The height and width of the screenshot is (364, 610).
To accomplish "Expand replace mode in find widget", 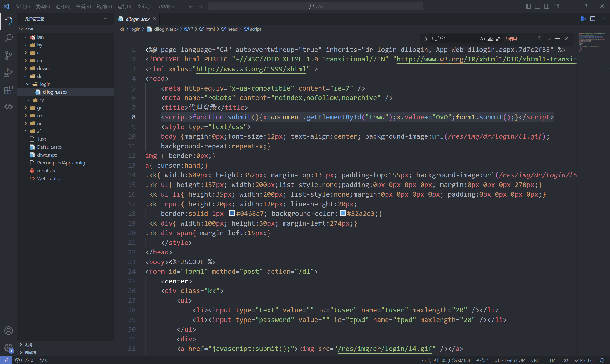I will [x=426, y=39].
